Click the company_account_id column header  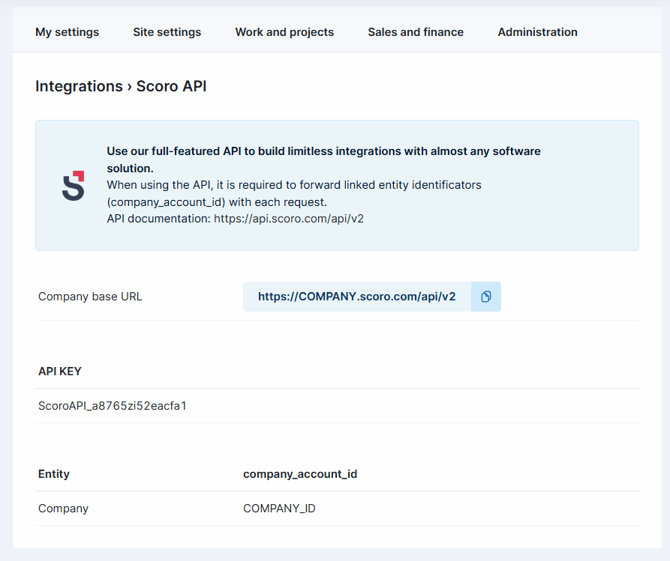pyautogui.click(x=300, y=474)
